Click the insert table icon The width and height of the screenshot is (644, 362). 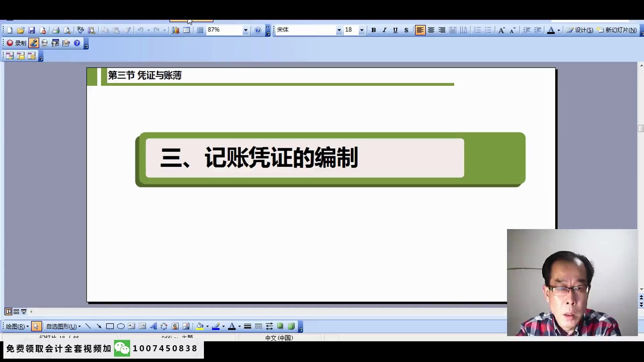coord(186,29)
